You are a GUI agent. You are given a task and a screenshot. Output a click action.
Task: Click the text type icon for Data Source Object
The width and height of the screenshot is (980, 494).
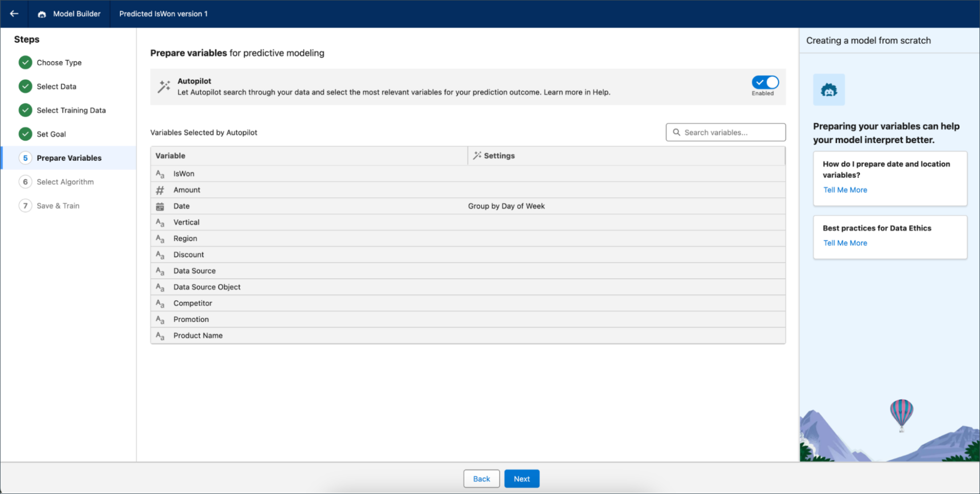(160, 287)
